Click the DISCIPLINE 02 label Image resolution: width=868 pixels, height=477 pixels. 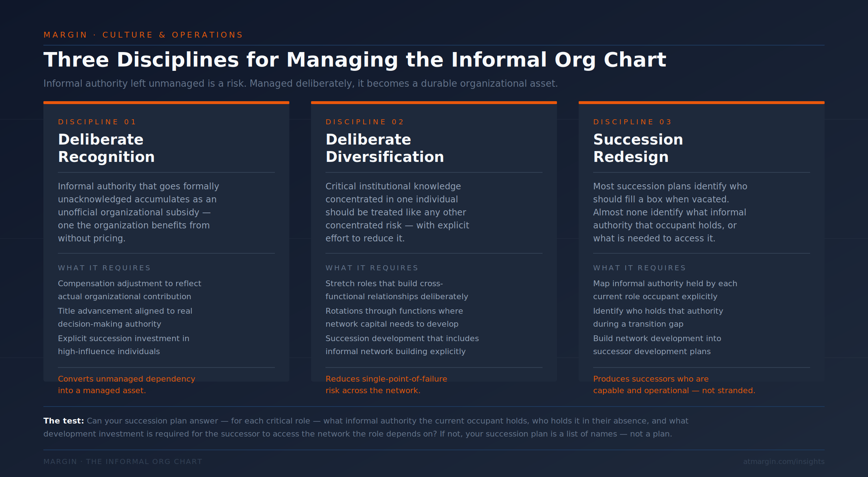(x=365, y=122)
